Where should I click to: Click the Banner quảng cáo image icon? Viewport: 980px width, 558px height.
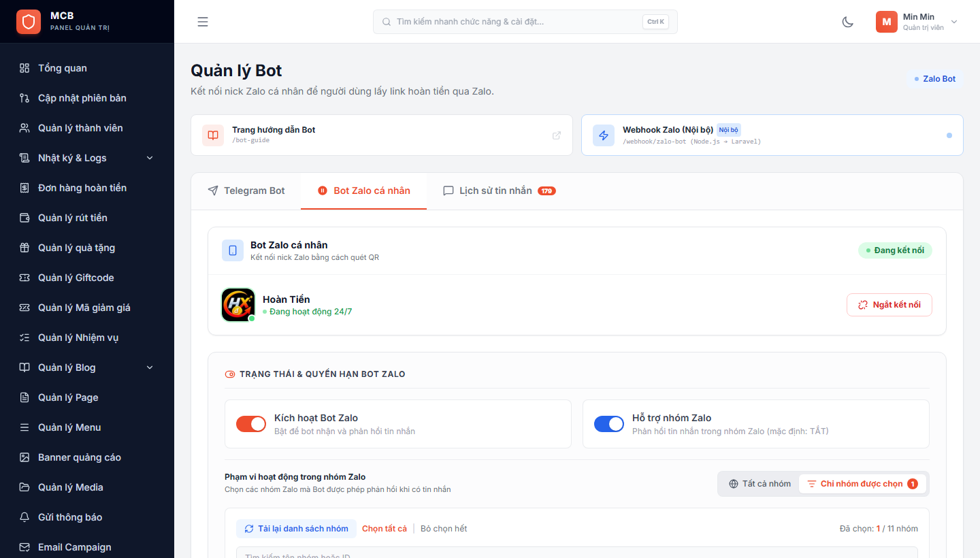click(x=24, y=457)
